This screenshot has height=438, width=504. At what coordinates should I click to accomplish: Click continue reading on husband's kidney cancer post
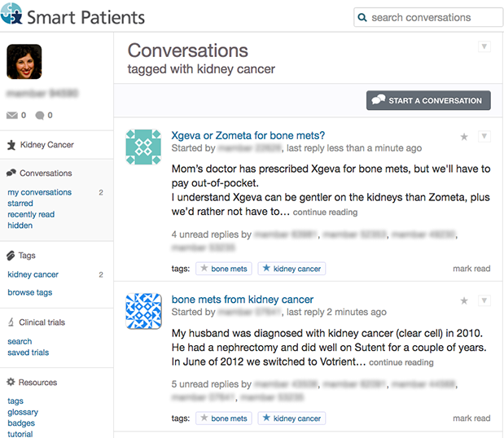click(401, 362)
